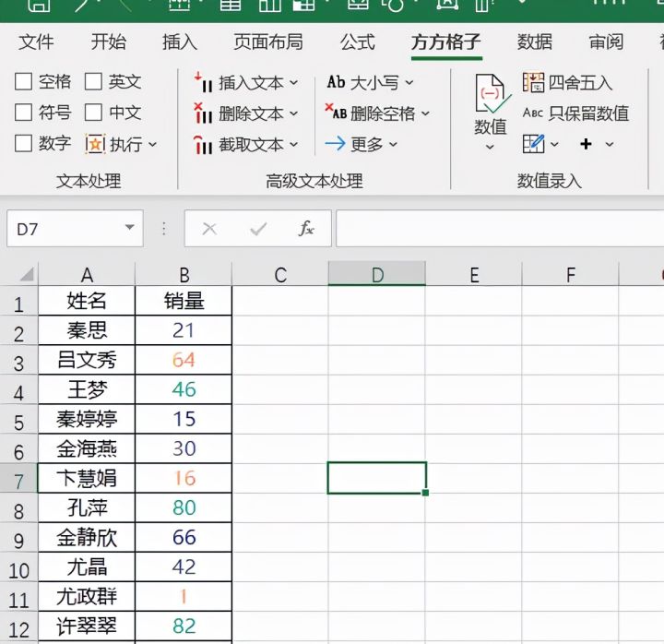Click the cell with value 66
Image resolution: width=664 pixels, height=644 pixels.
(184, 537)
